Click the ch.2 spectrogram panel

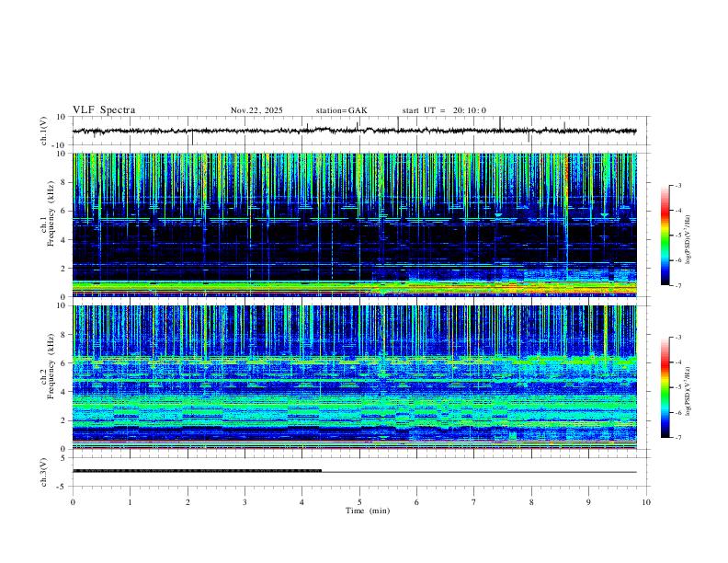point(355,377)
